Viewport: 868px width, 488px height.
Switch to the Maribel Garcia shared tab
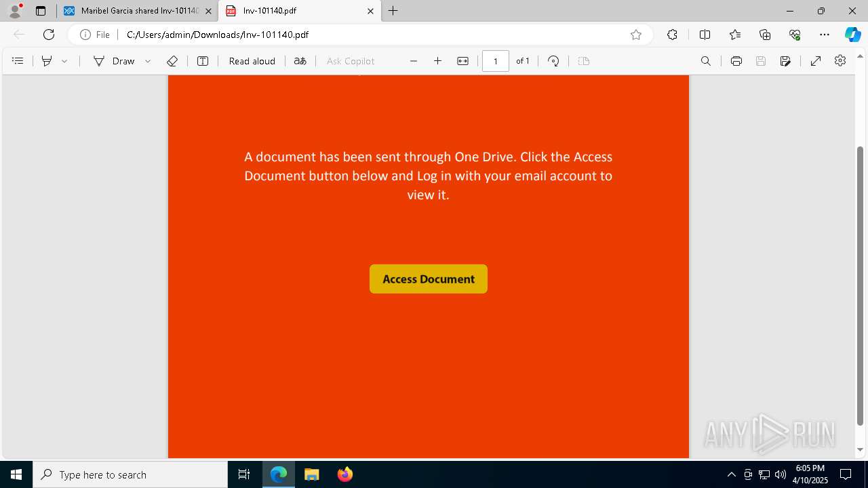pos(137,11)
